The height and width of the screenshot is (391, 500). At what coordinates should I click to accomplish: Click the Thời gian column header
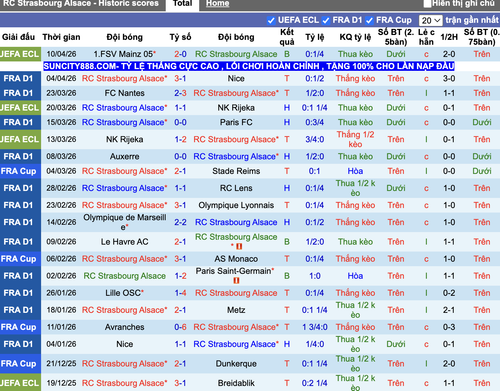point(61,37)
